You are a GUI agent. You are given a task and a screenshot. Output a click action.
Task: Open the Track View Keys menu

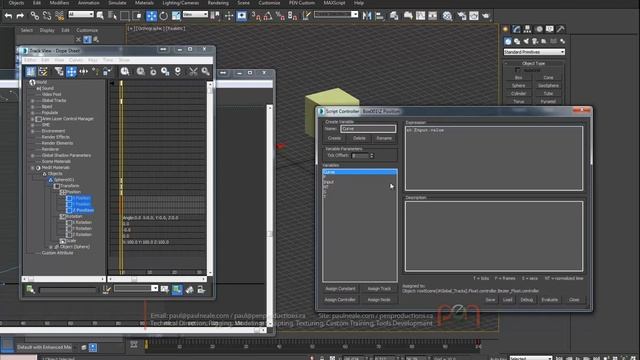[x=93, y=60]
